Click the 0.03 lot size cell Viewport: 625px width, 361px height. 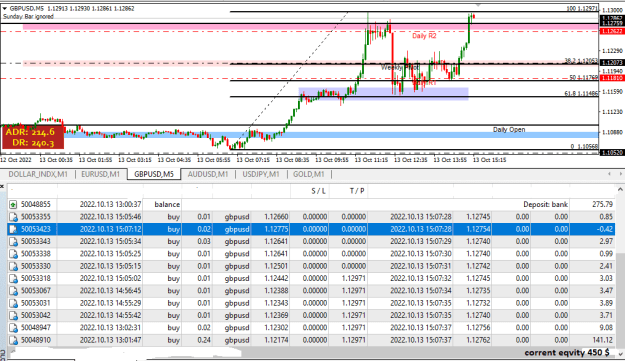pyautogui.click(x=204, y=241)
